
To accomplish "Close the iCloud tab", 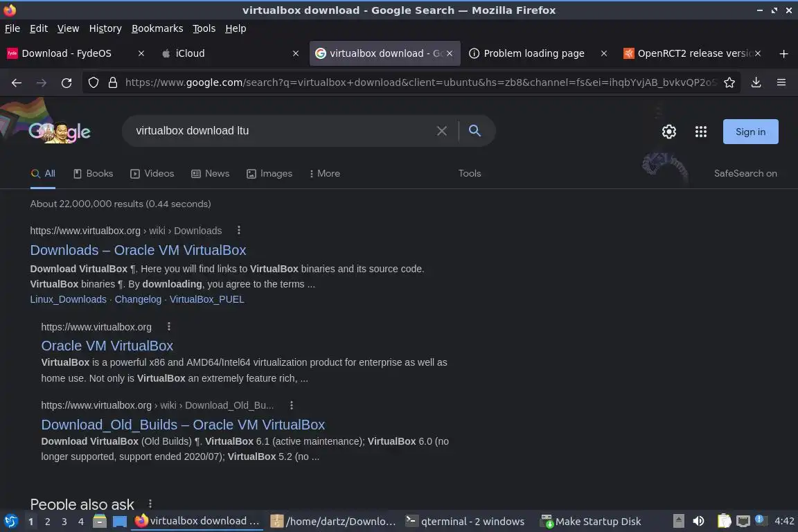I will click(x=295, y=53).
